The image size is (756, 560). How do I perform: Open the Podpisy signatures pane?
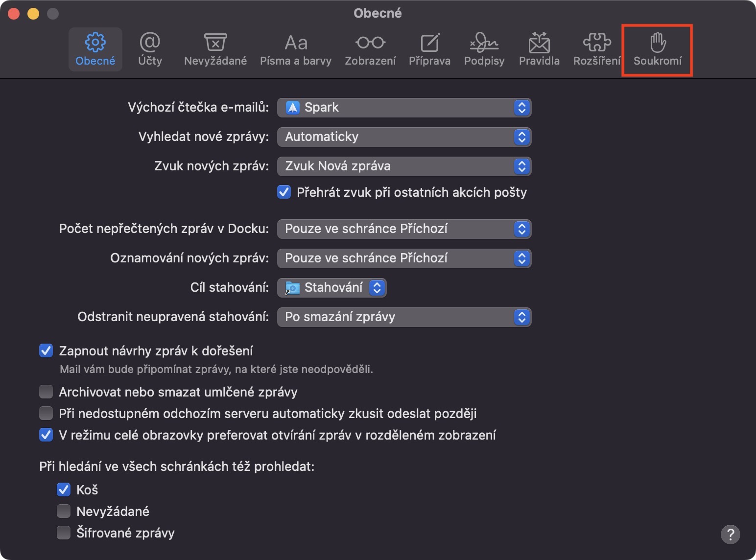484,49
